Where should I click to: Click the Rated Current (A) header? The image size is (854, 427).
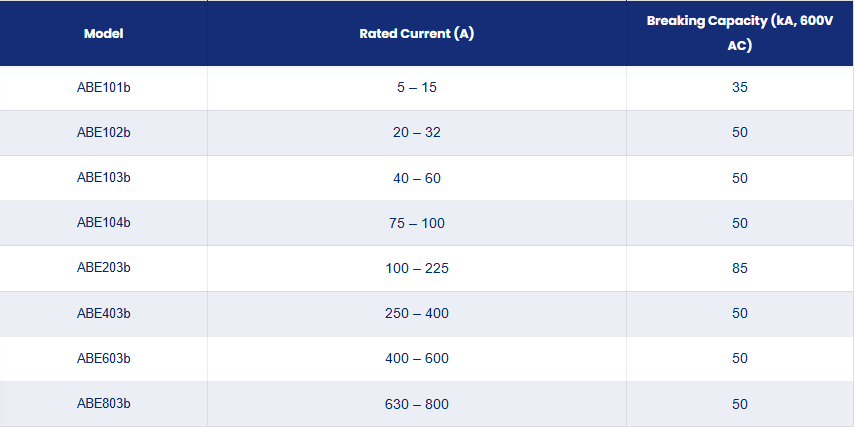tap(417, 33)
